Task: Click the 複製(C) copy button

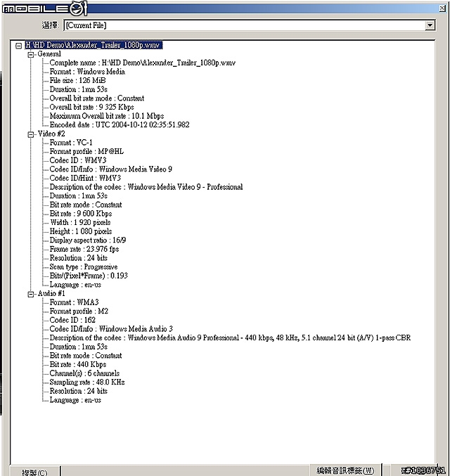Action: 34,472
